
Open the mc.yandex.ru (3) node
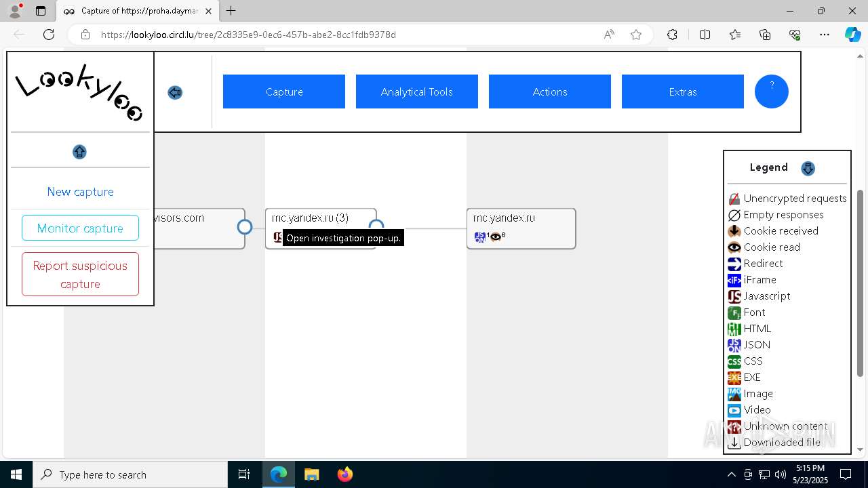[x=310, y=218]
